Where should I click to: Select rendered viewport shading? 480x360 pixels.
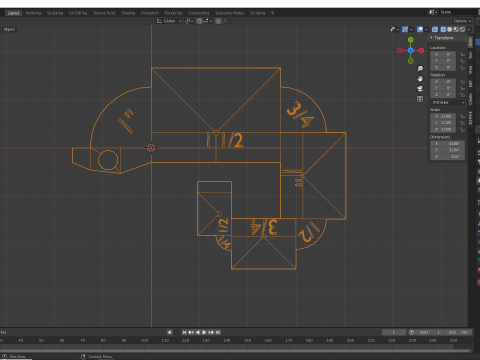462,29
